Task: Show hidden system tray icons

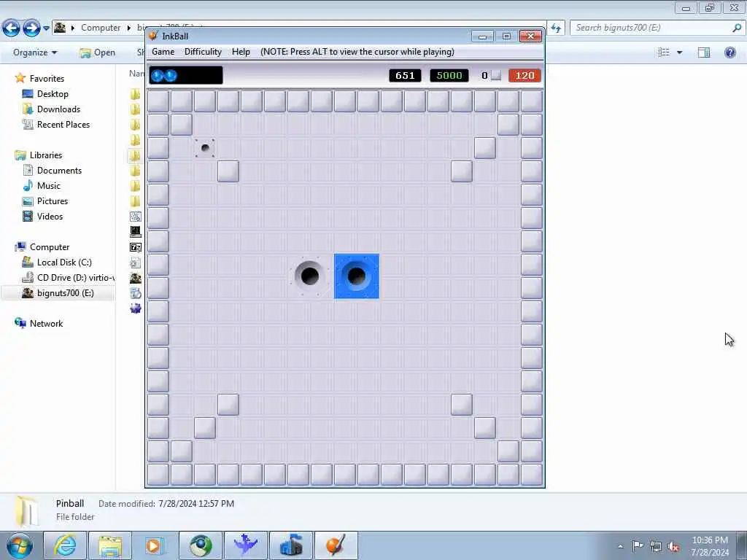Action: coord(620,546)
